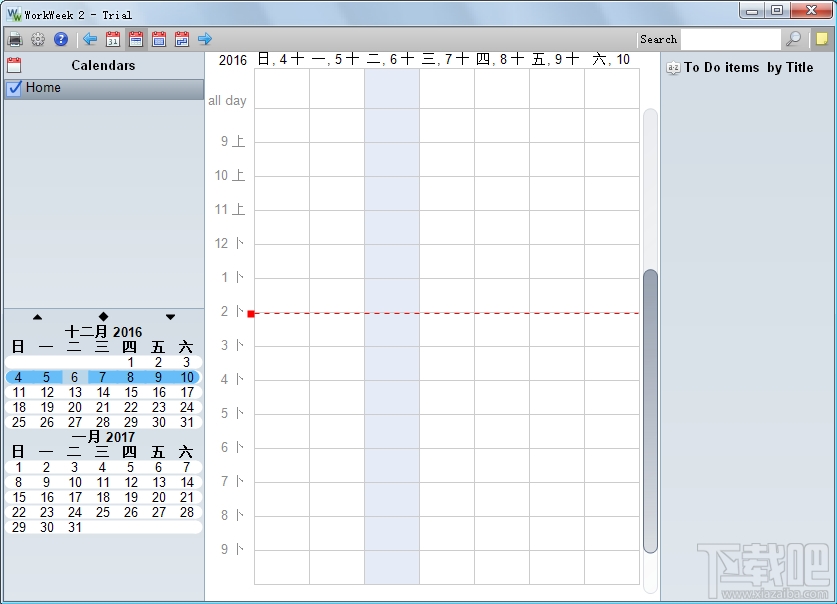Open help with the blue question mark
837x604 pixels.
pyautogui.click(x=61, y=39)
